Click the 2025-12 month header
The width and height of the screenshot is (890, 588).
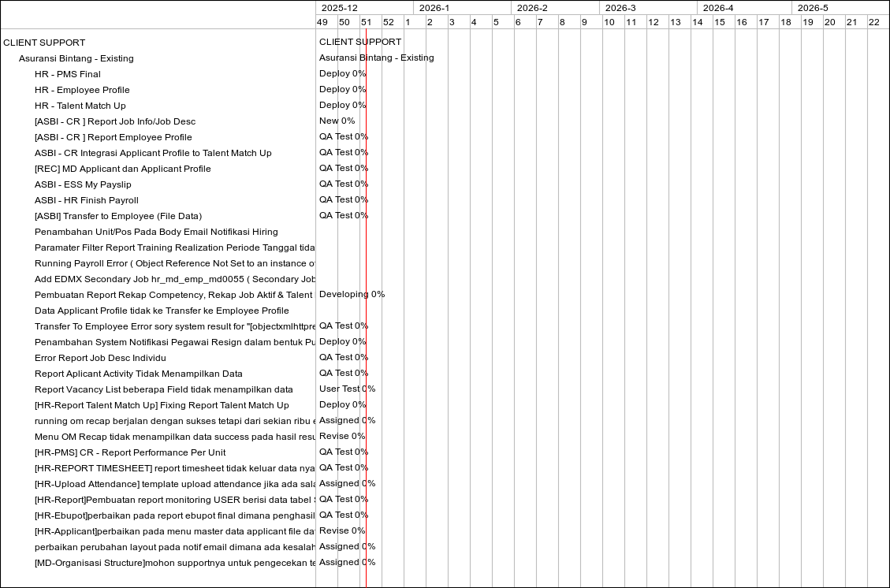click(x=340, y=8)
